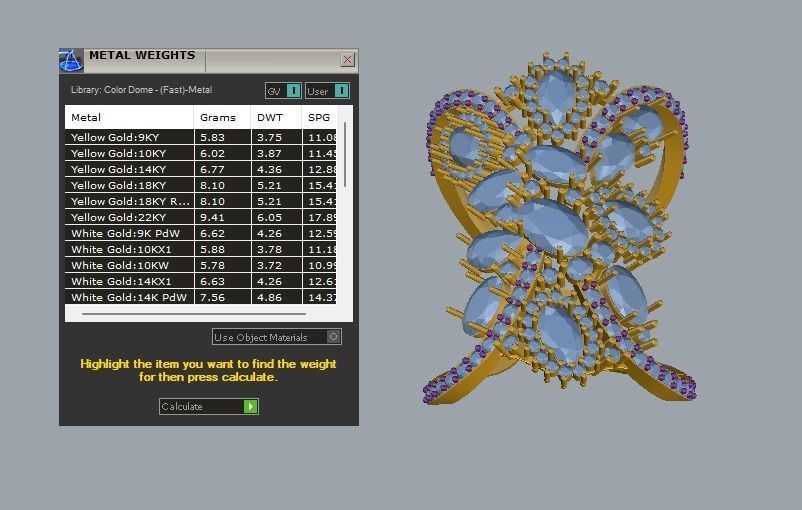802x510 pixels.
Task: Select Yellow Gold:22KY row
Action: 200,217
